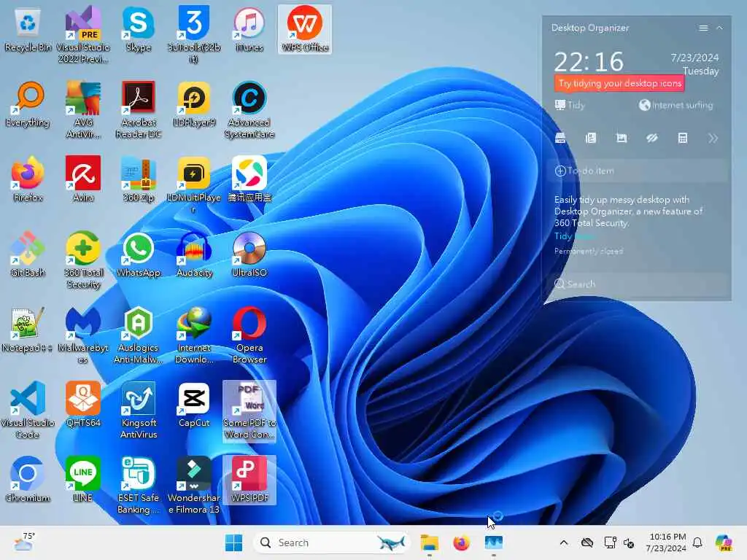The height and width of the screenshot is (560, 747).
Task: Select the Firefox desktop shortcut
Action: (x=28, y=179)
